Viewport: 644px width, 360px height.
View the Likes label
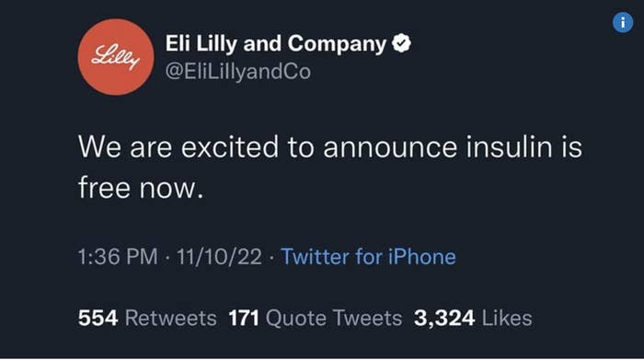507,318
